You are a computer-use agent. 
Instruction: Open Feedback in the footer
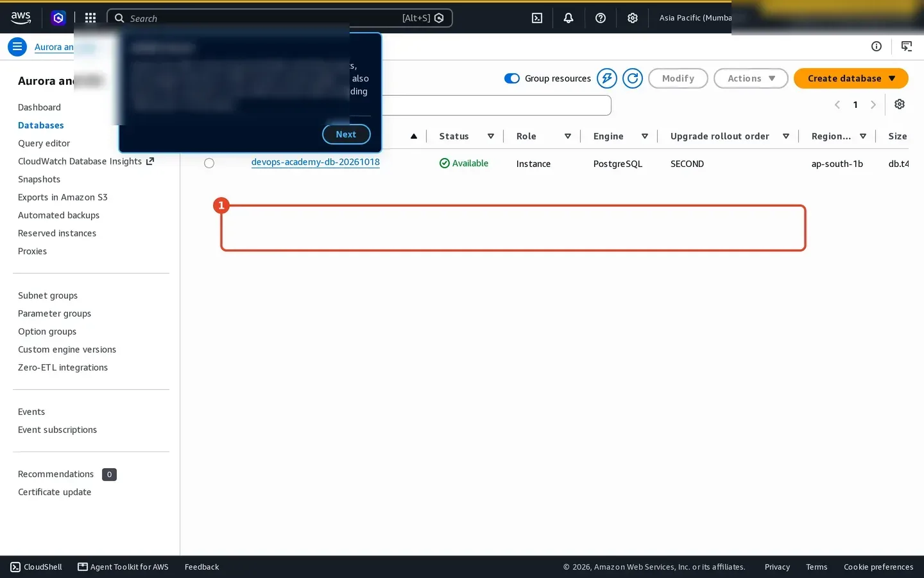(x=201, y=567)
